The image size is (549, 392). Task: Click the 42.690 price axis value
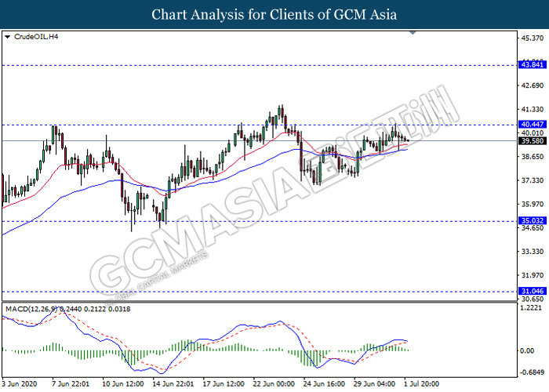click(533, 85)
